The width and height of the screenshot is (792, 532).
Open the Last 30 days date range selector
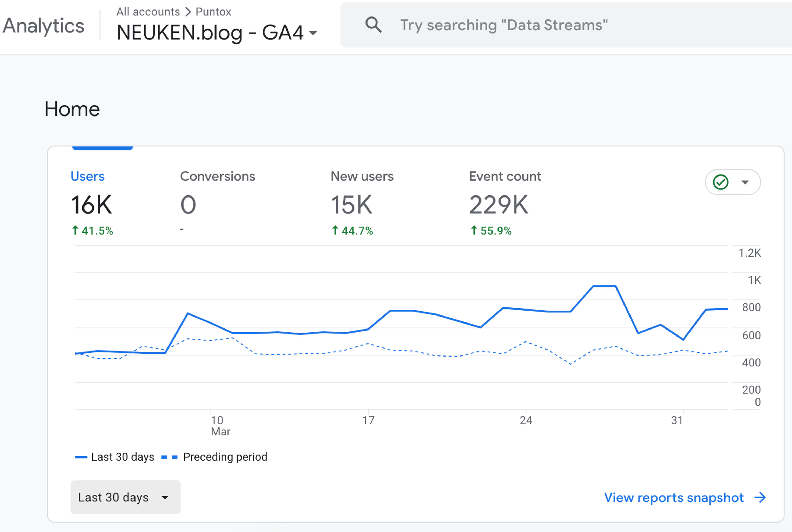pos(125,497)
